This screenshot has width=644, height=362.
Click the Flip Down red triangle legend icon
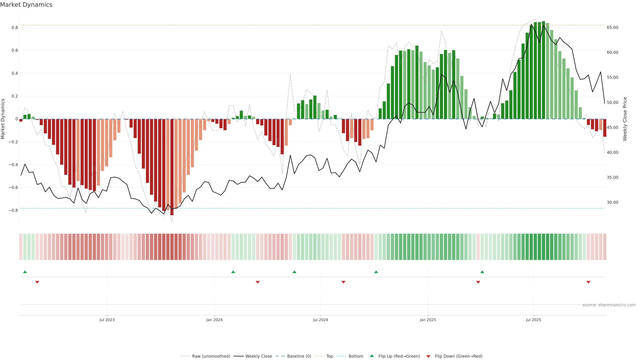428,356
